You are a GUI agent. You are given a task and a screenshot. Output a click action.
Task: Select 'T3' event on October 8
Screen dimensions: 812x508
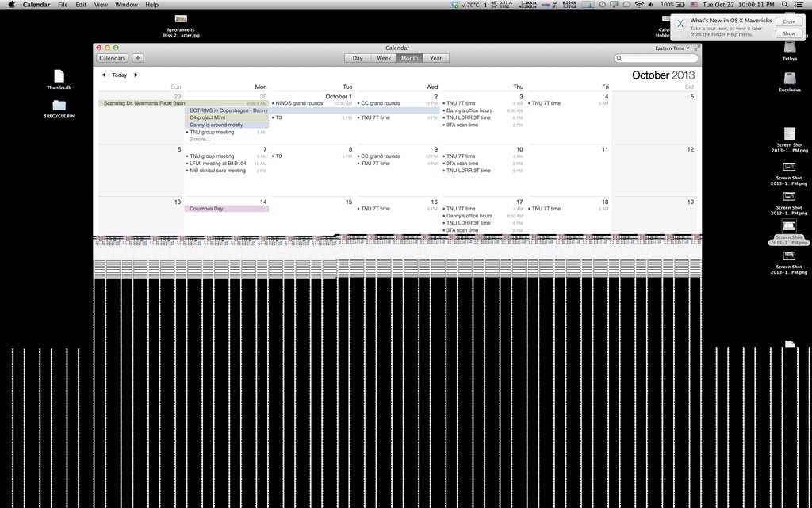[312, 156]
